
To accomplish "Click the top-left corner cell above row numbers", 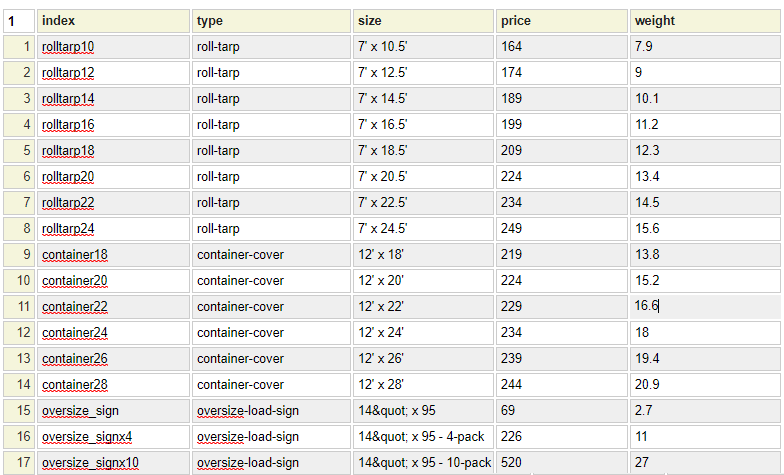I will (19, 21).
